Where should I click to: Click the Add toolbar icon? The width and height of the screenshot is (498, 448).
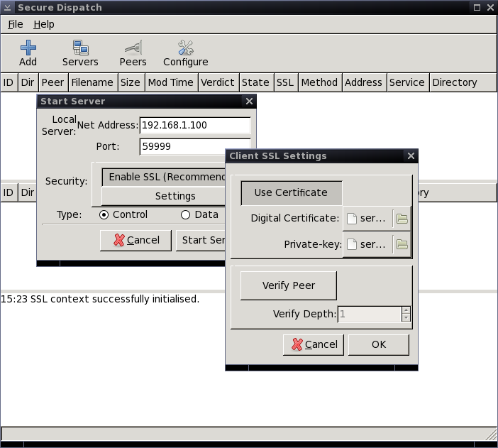[x=28, y=53]
